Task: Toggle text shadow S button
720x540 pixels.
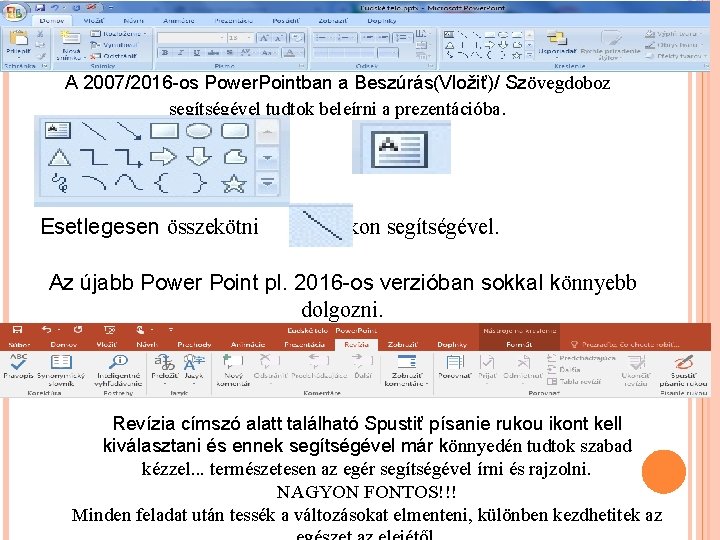Action: (230, 53)
